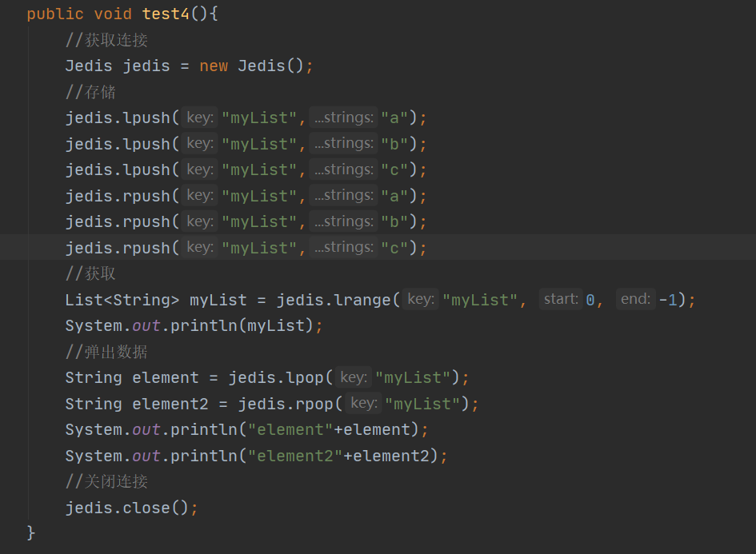Viewport: 756px width, 554px height.
Task: Click the jedis.close() statement
Action: tap(132, 508)
